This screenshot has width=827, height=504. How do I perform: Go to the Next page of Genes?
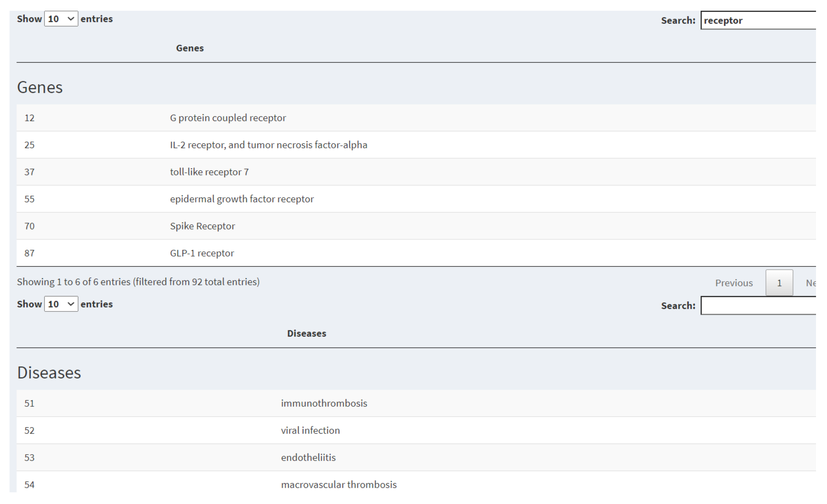pos(811,283)
